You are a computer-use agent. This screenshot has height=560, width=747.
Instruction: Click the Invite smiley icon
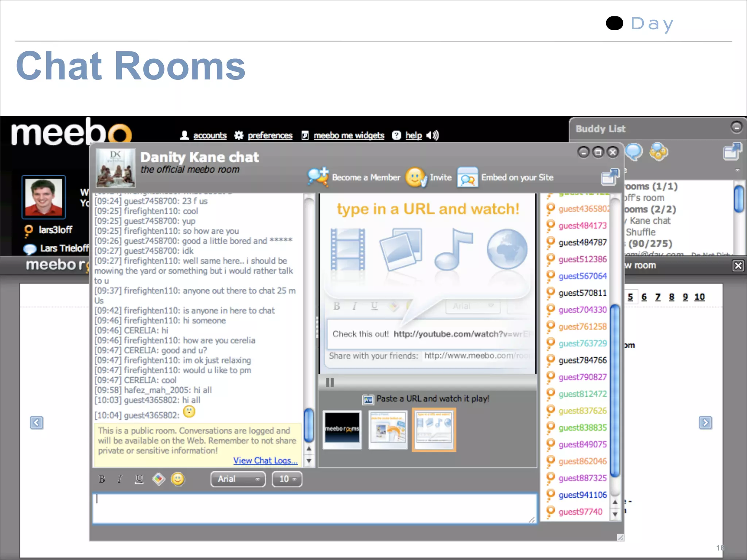(415, 177)
